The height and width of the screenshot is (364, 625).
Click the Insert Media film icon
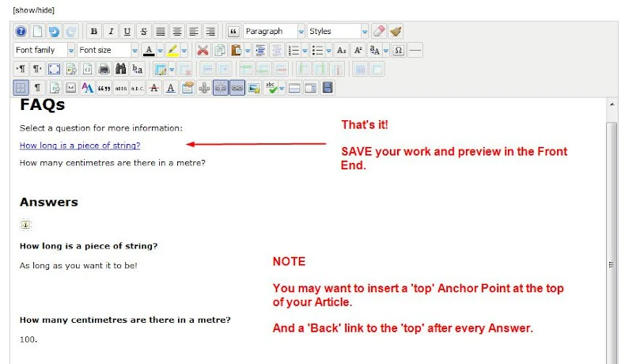pyautogui.click(x=328, y=88)
